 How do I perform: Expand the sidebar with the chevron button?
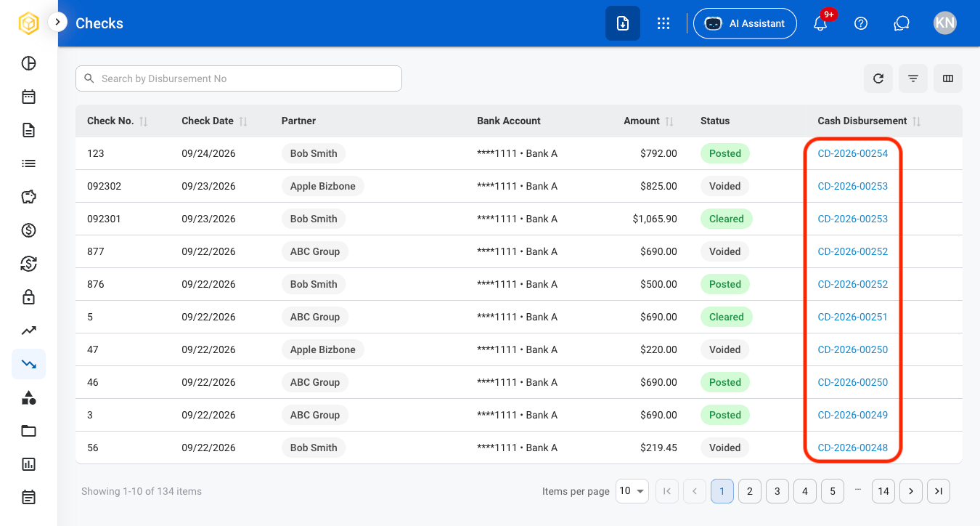click(57, 22)
